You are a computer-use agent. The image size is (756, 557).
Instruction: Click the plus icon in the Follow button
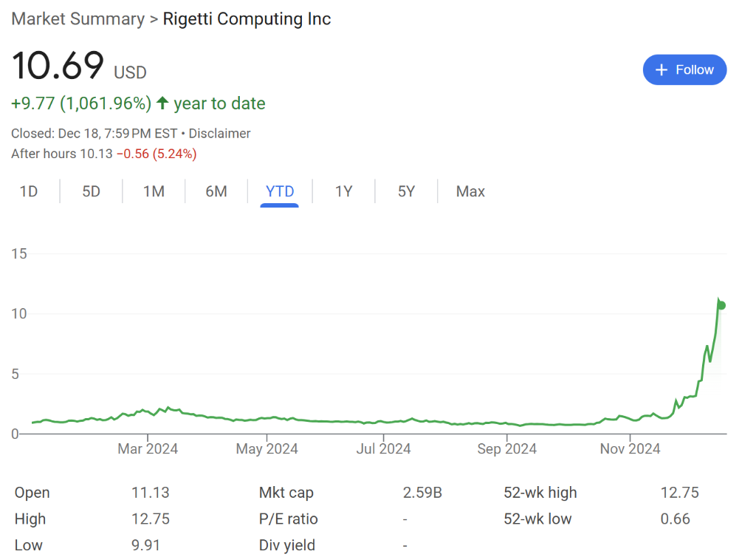tap(661, 69)
